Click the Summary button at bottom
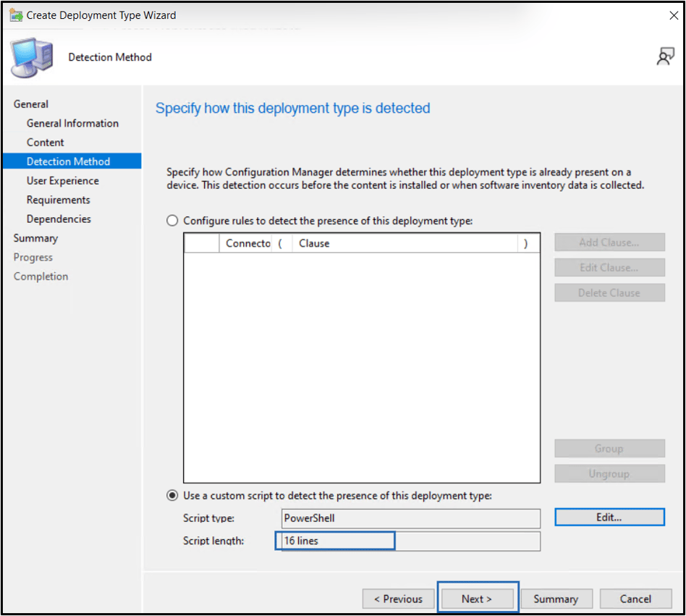 (556, 599)
